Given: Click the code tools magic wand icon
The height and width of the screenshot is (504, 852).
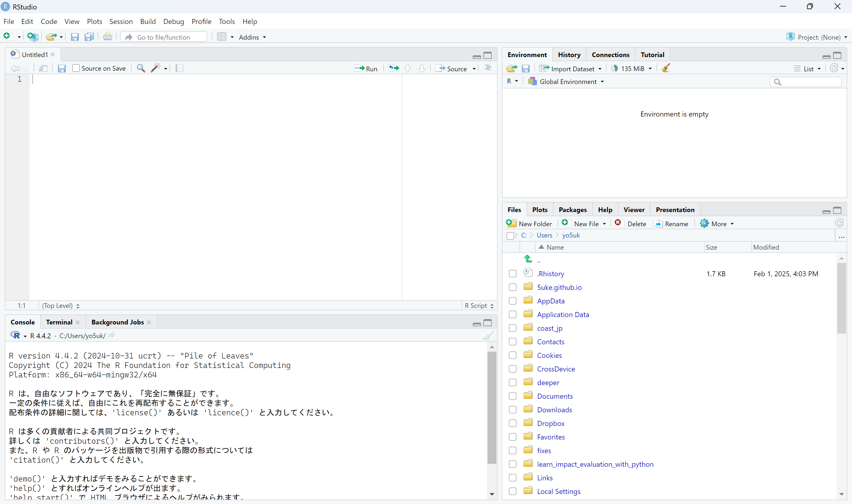Looking at the screenshot, I should pyautogui.click(x=156, y=68).
